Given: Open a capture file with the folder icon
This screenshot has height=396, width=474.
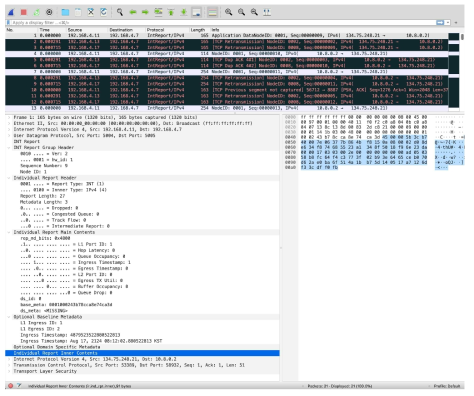Looking at the screenshot, I should [65, 12].
